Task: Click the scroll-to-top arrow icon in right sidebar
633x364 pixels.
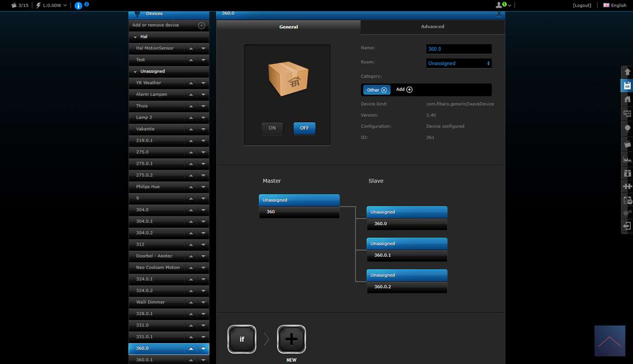Action: tap(627, 72)
